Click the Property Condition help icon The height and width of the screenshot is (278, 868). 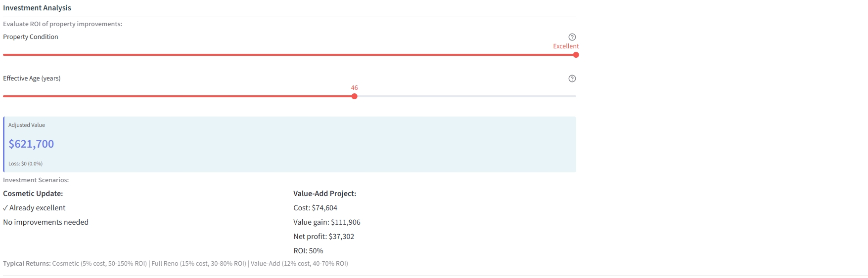pyautogui.click(x=572, y=37)
